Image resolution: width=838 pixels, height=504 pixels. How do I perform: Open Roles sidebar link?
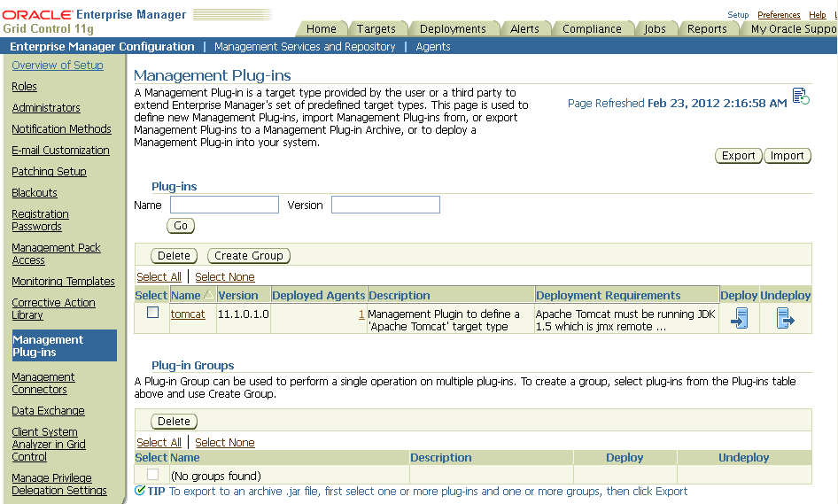pos(24,87)
